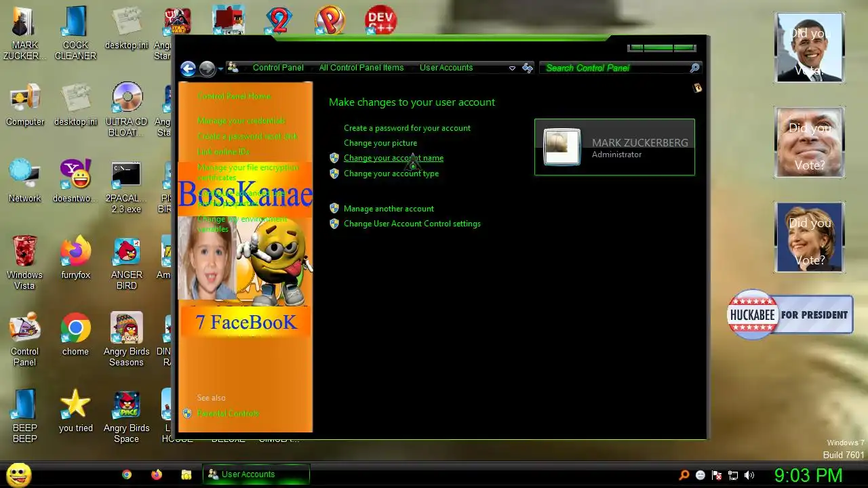Viewport: 868px width, 488px height.
Task: Launch Chrome from the taskbar
Action: click(127, 474)
